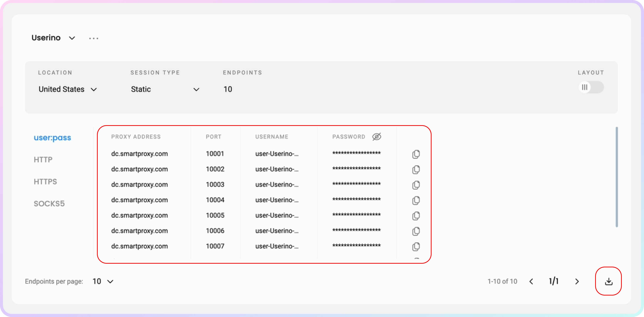Download the endpoints list

(608, 281)
